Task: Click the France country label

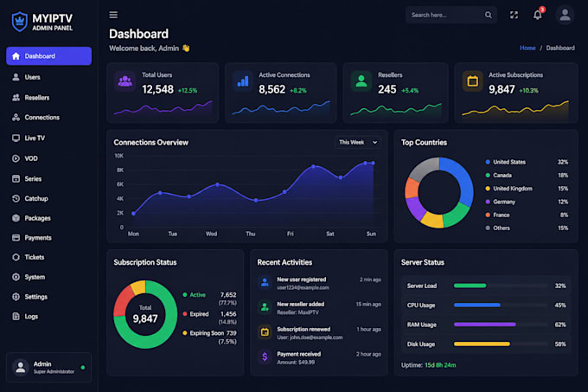Action: [x=501, y=215]
